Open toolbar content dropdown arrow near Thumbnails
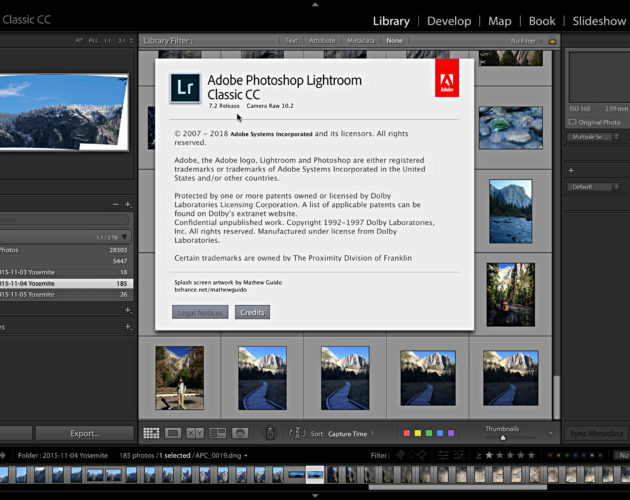This screenshot has height=500, width=630. pyautogui.click(x=550, y=433)
